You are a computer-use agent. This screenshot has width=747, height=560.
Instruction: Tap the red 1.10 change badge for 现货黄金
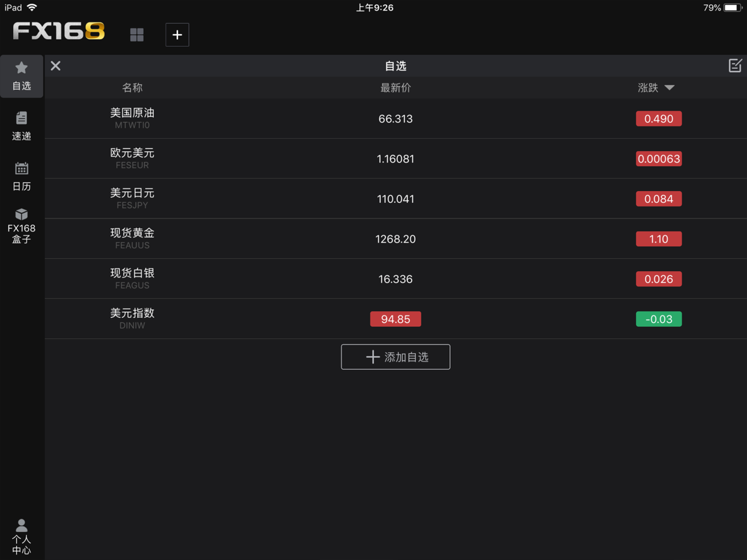point(659,238)
